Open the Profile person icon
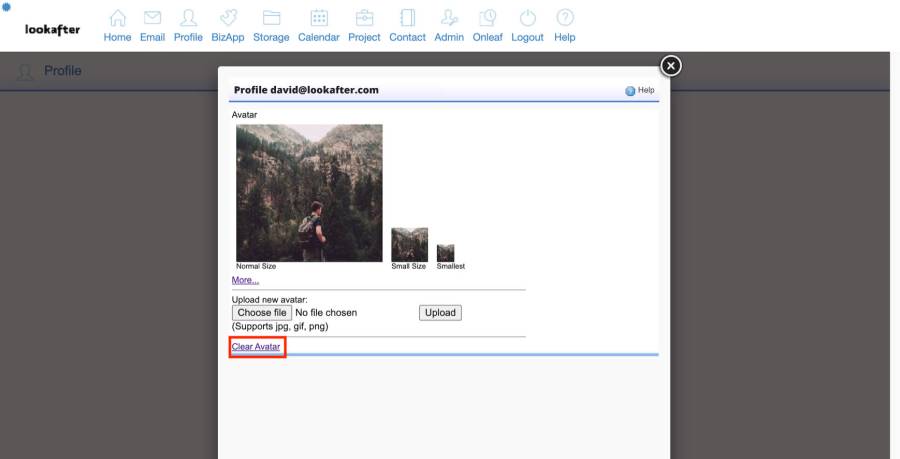900x459 pixels. (188, 19)
